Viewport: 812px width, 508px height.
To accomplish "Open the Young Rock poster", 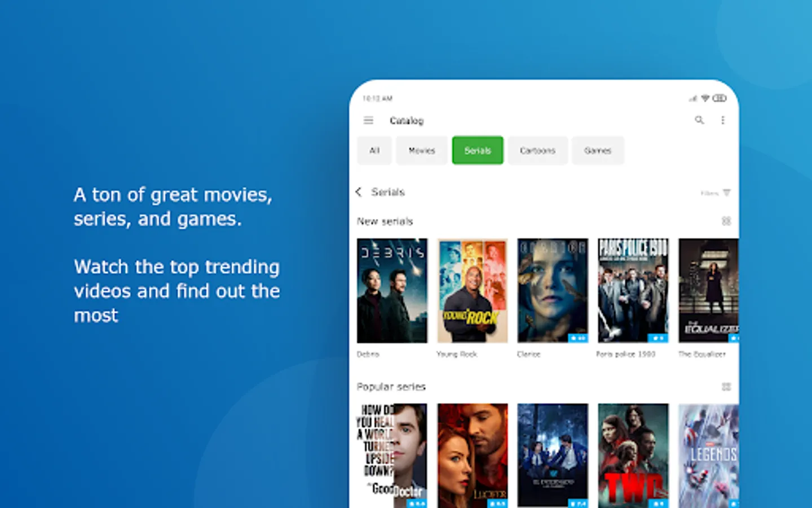I will pos(473,291).
